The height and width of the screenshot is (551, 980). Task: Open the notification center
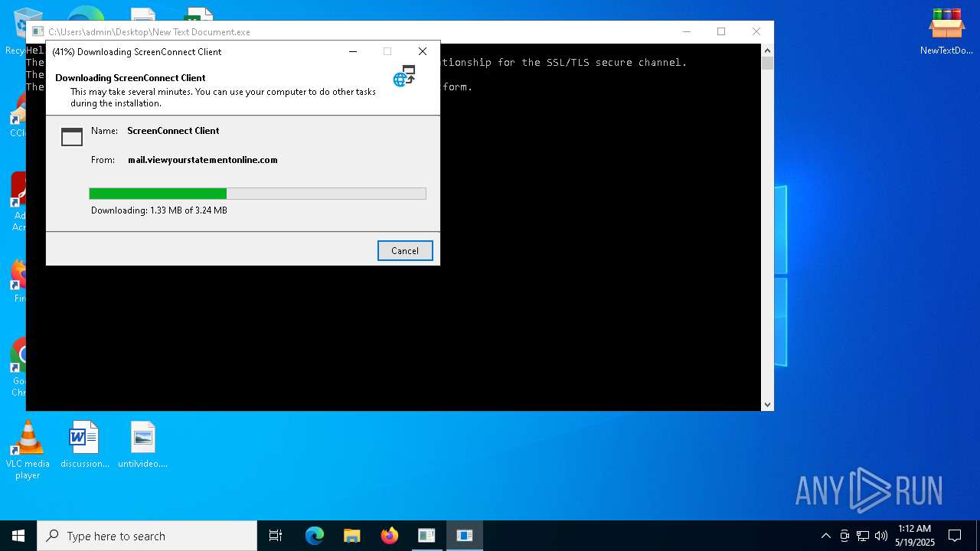[x=955, y=536]
